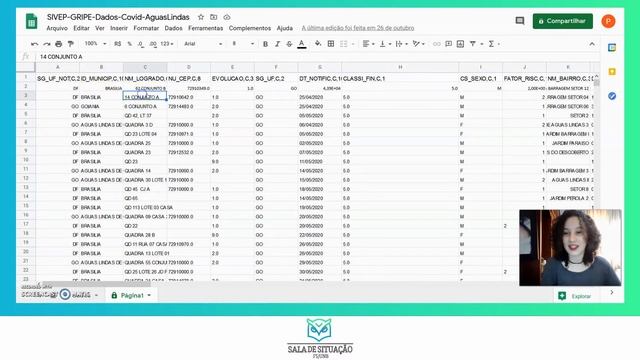Open the Ver menu
The width and height of the screenshot is (640, 360).
[x=100, y=28]
